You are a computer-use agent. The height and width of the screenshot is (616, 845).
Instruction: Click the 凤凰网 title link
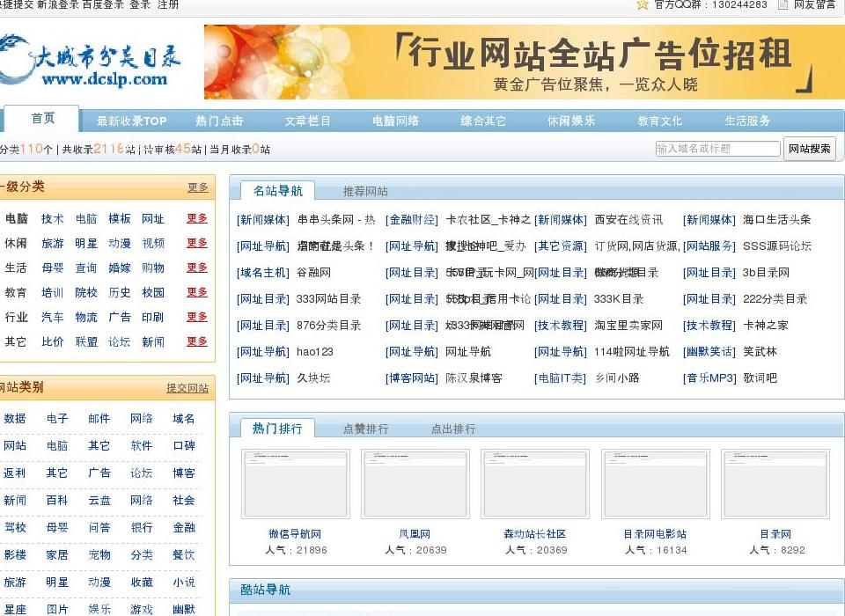click(415, 534)
